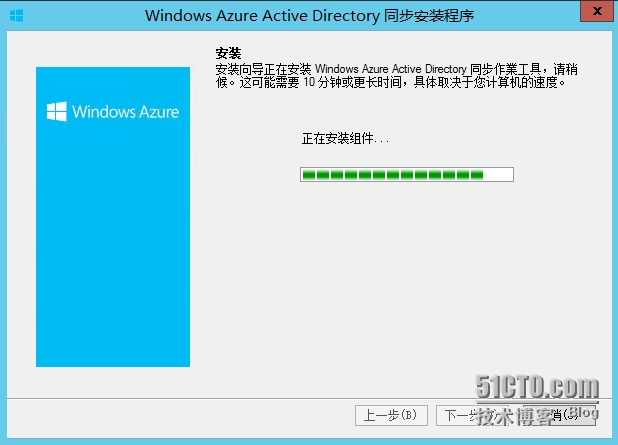
Task: Click the Windows Azure flag logo
Action: pyautogui.click(x=56, y=112)
